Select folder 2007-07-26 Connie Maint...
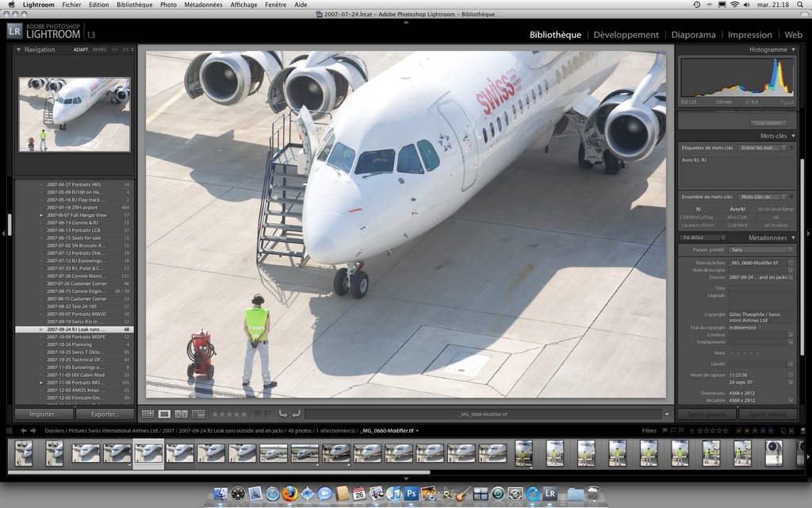 74,276
